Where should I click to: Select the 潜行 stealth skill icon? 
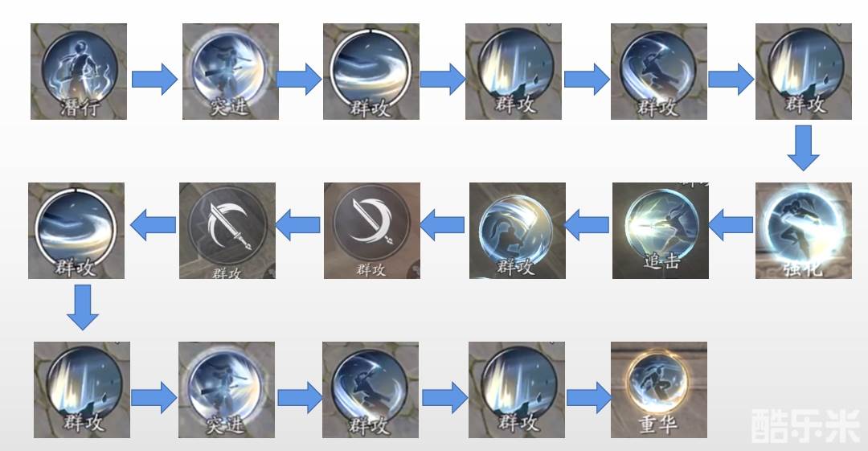[x=79, y=72]
